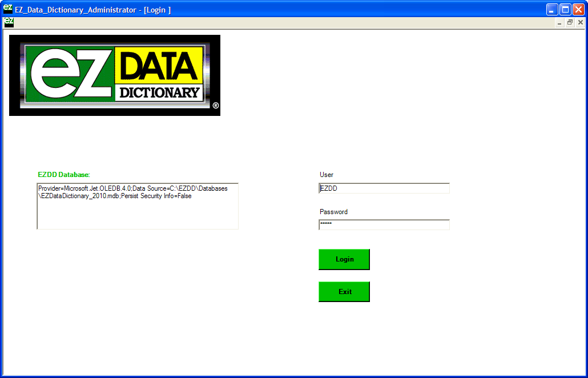Screen dimensions: 588x378
Task: Click into the Password field
Action: click(x=384, y=224)
